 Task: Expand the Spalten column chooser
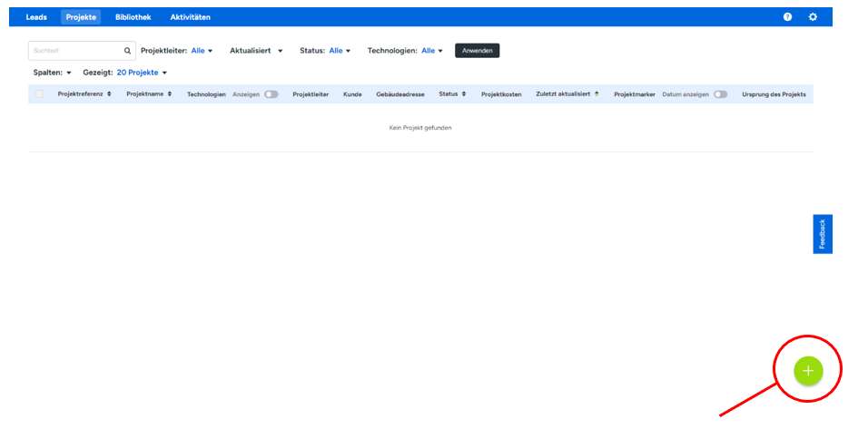(x=52, y=73)
